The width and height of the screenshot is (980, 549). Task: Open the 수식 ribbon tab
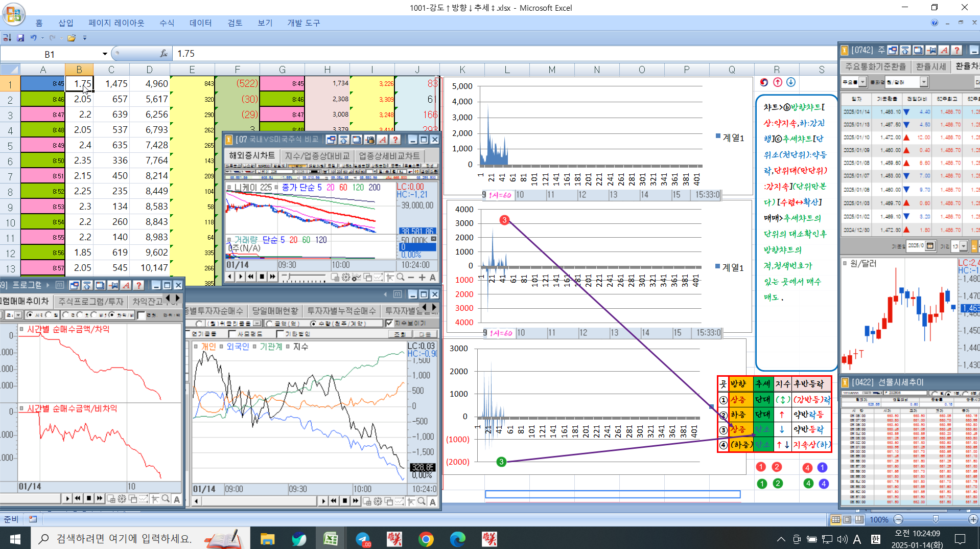(167, 23)
